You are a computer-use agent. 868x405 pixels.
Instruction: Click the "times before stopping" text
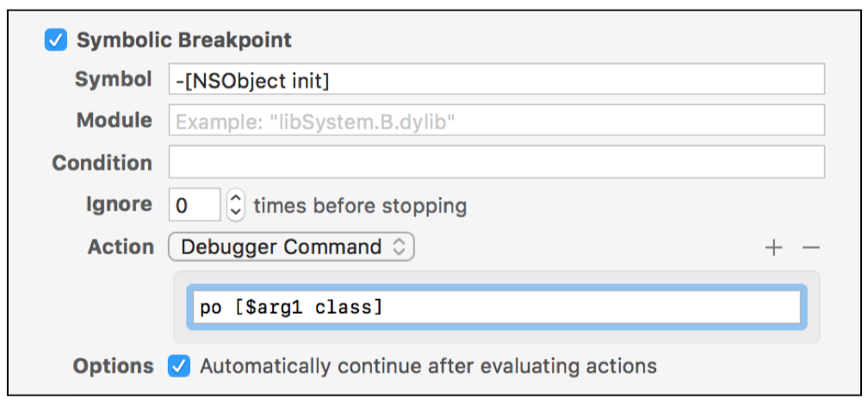point(360,206)
